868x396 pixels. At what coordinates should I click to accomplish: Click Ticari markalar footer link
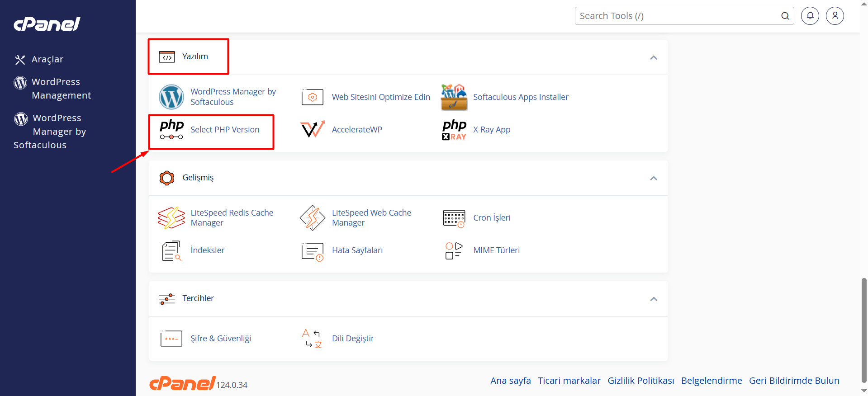(x=569, y=381)
